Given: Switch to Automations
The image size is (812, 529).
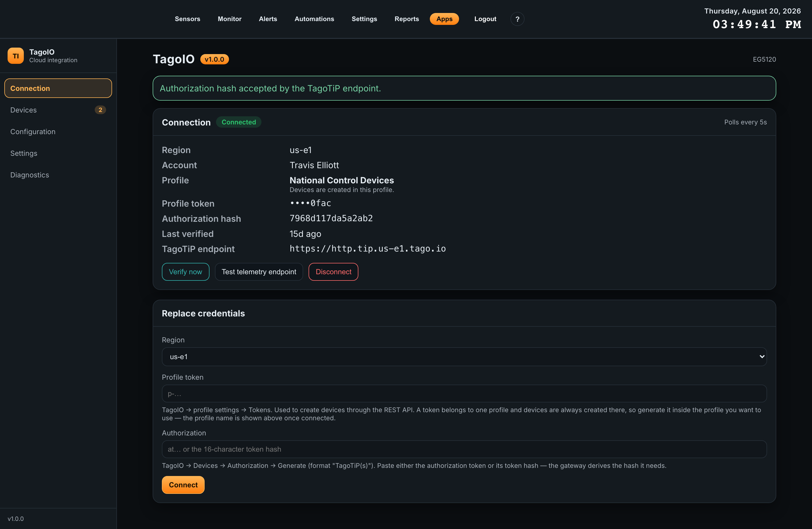Looking at the screenshot, I should point(314,19).
